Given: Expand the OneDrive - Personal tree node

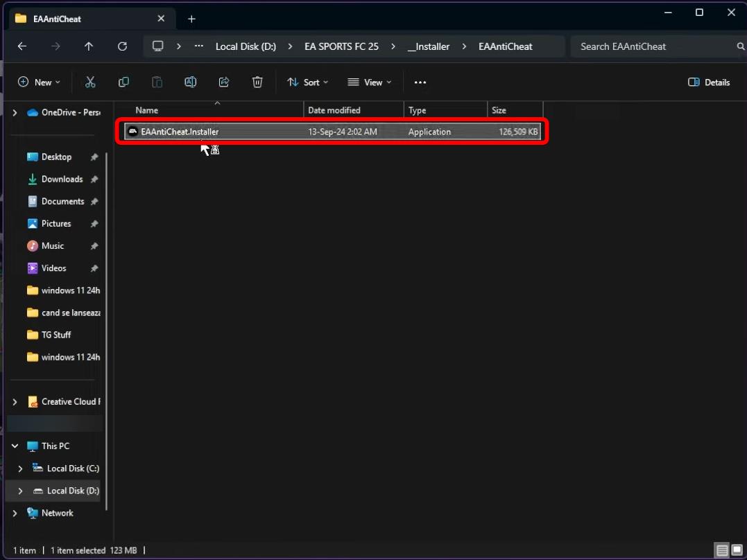Looking at the screenshot, I should [15, 112].
